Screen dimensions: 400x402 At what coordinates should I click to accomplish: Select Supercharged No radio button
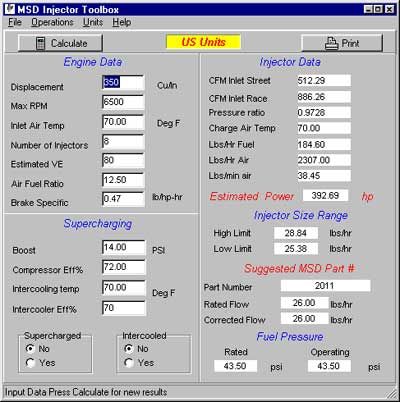(x=30, y=349)
